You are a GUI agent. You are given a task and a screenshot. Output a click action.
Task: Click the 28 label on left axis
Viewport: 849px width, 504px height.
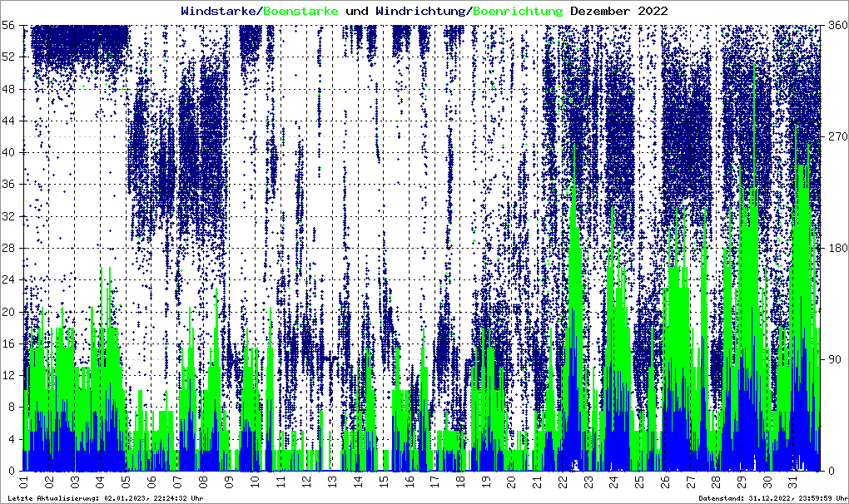[9, 248]
